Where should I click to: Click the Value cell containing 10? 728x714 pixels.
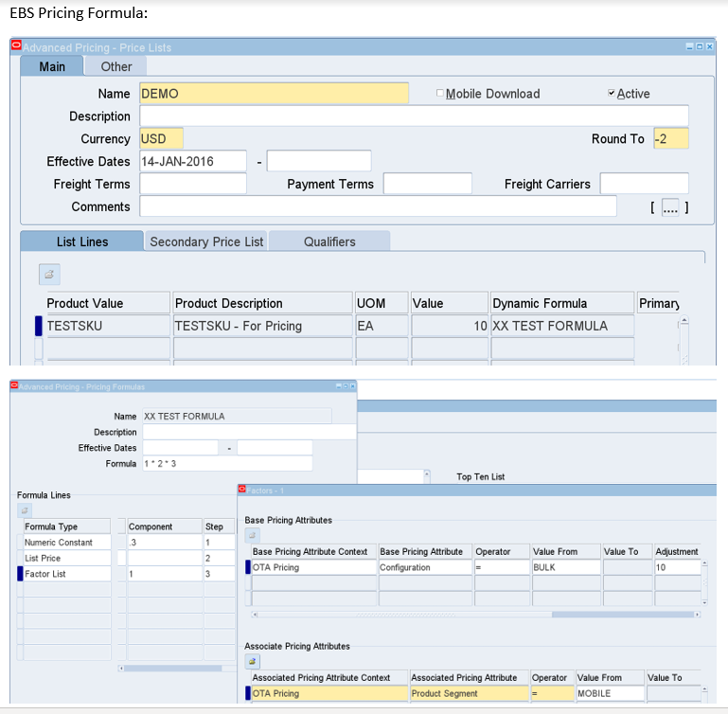450,326
